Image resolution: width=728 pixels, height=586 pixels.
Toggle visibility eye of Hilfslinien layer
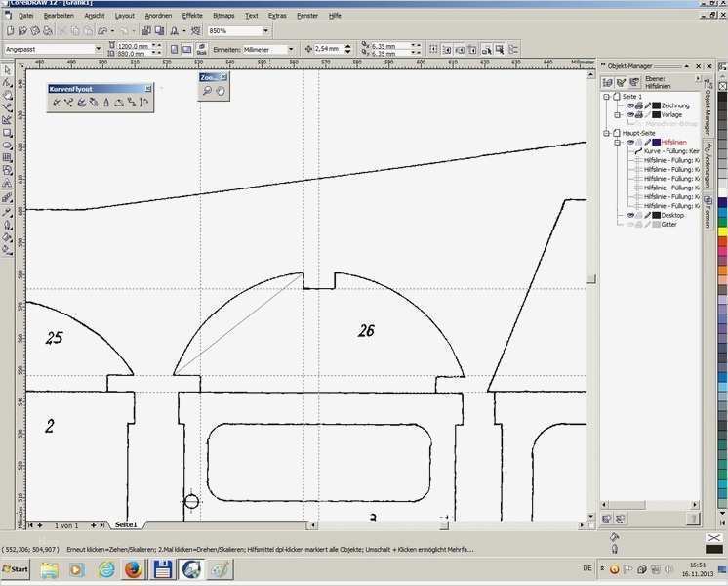(630, 143)
